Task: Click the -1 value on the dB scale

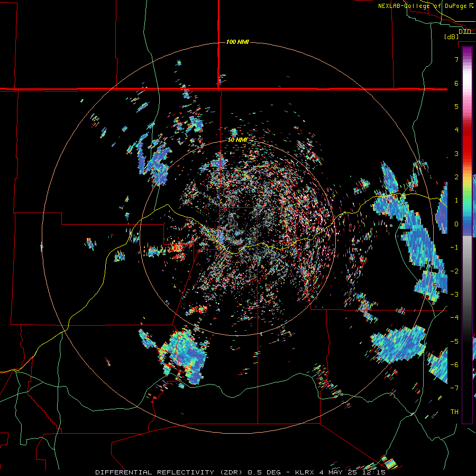Action: [x=454, y=248]
